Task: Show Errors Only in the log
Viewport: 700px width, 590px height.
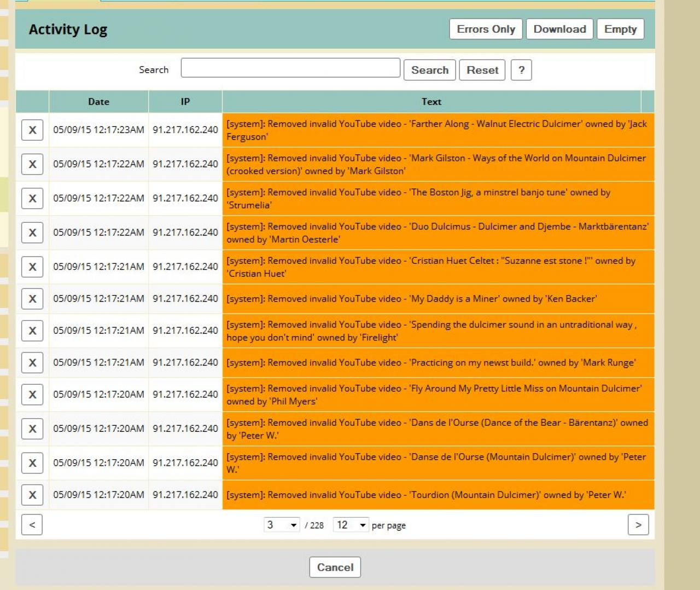Action: coord(486,29)
